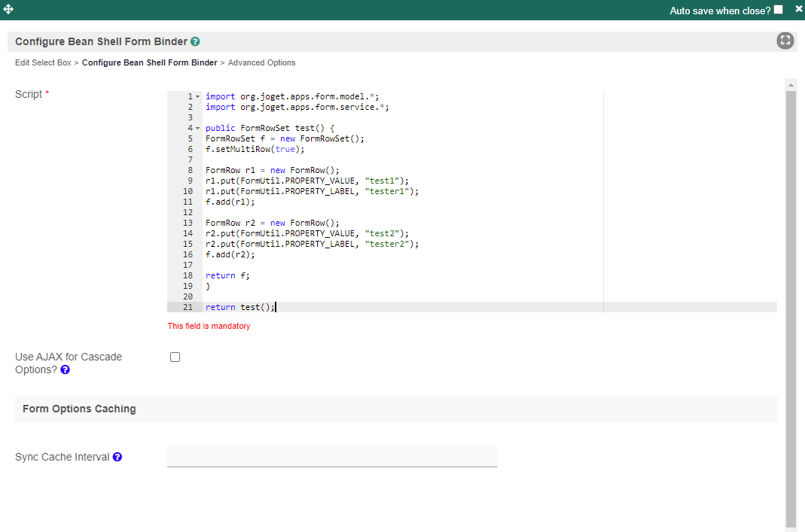The width and height of the screenshot is (805, 532).
Task: Click the 'return f;' code line
Action: point(227,275)
